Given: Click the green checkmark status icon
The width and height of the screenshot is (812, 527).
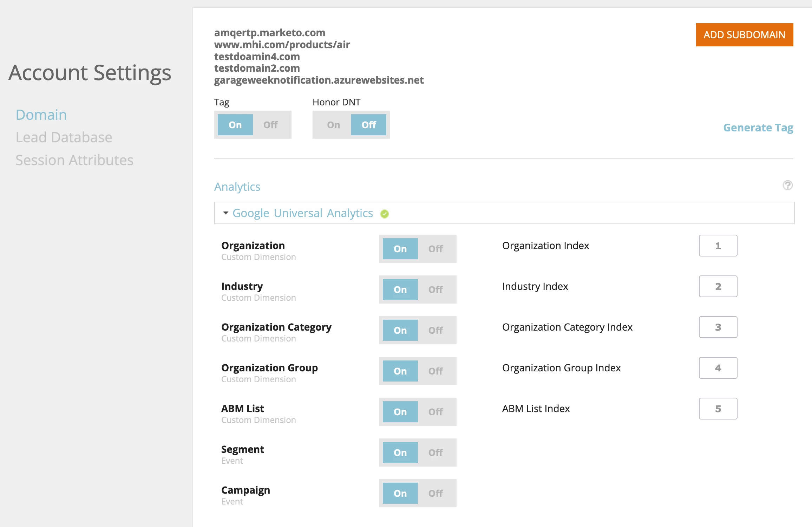Looking at the screenshot, I should [385, 214].
